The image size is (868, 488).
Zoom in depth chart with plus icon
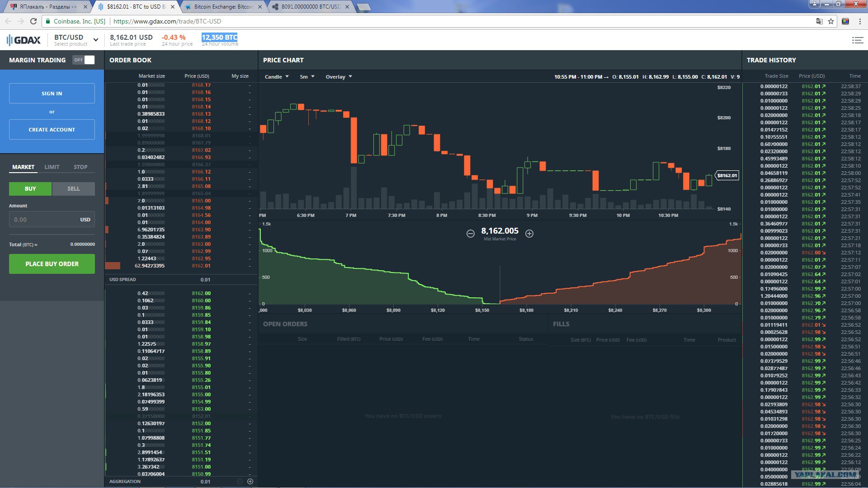click(x=529, y=234)
